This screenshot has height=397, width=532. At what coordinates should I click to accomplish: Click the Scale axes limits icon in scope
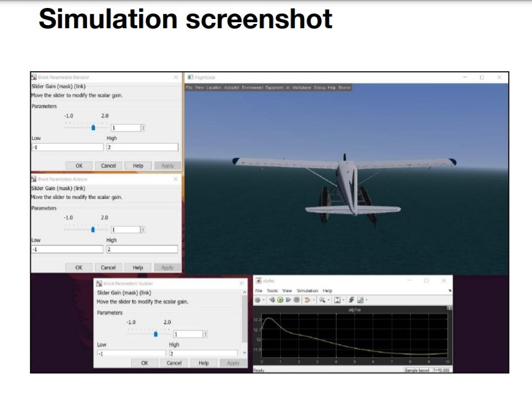[x=337, y=300]
